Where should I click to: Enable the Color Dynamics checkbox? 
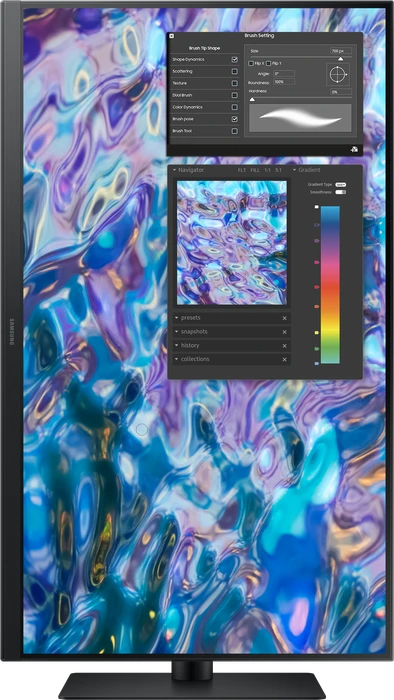pyautogui.click(x=235, y=107)
